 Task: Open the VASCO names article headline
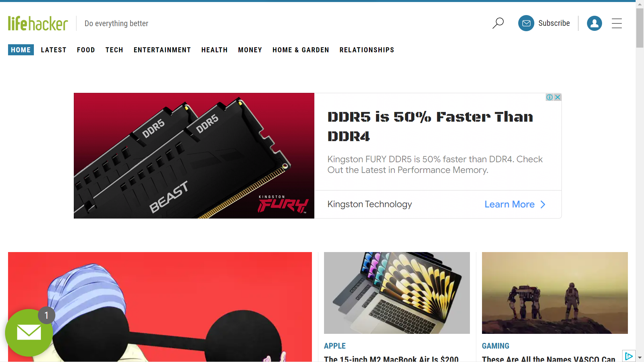[549, 359]
